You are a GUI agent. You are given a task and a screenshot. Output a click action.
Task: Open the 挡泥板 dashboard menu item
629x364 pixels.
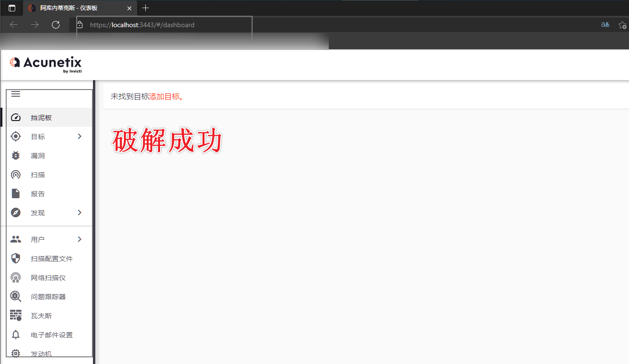[x=47, y=118]
